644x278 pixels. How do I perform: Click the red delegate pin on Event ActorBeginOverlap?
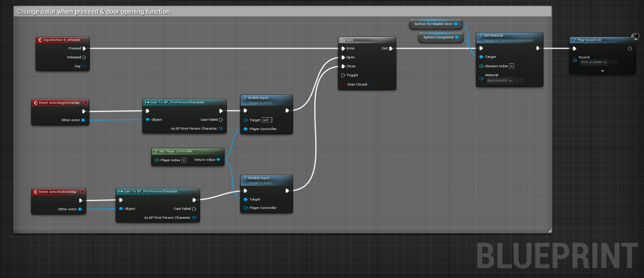click(x=86, y=102)
